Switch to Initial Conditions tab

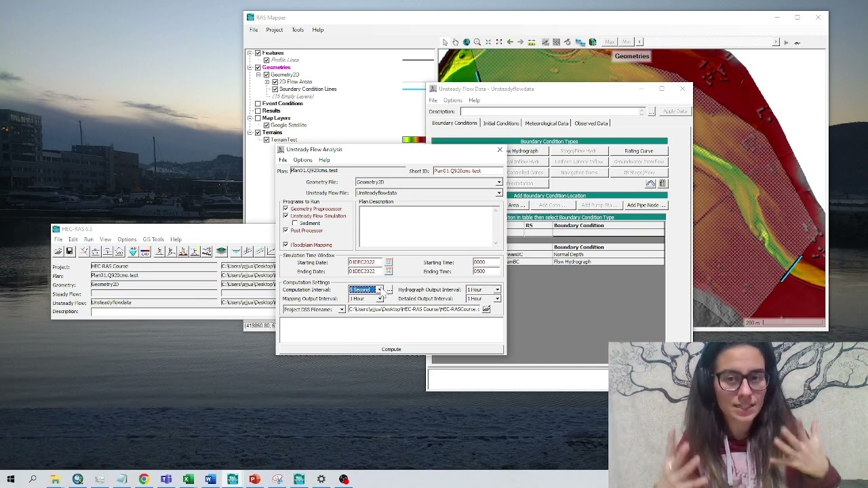(501, 123)
